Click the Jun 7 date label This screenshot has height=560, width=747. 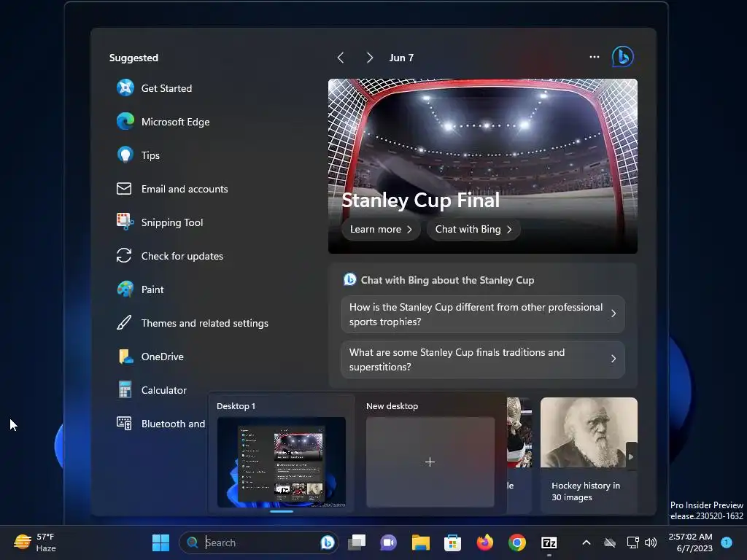[x=401, y=58]
